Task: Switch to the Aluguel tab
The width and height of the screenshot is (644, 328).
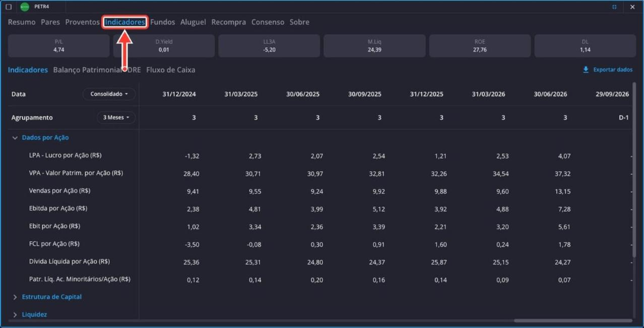Action: tap(193, 22)
